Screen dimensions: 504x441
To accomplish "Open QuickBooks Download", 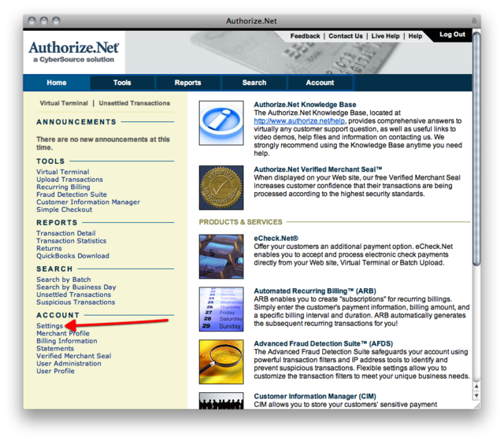I will pos(72,256).
